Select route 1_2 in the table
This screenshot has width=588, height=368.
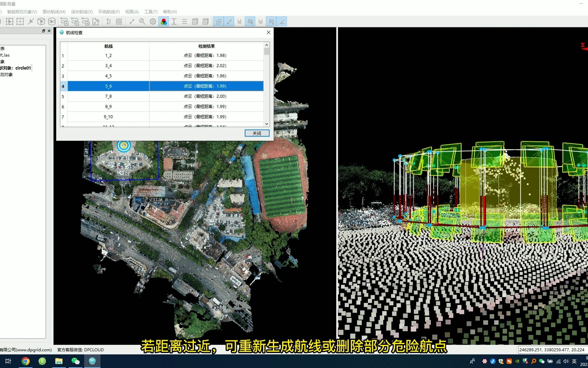click(x=108, y=56)
